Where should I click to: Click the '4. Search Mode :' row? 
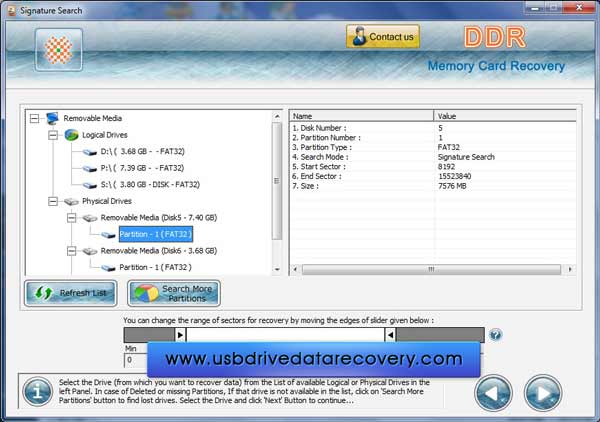click(x=433, y=157)
